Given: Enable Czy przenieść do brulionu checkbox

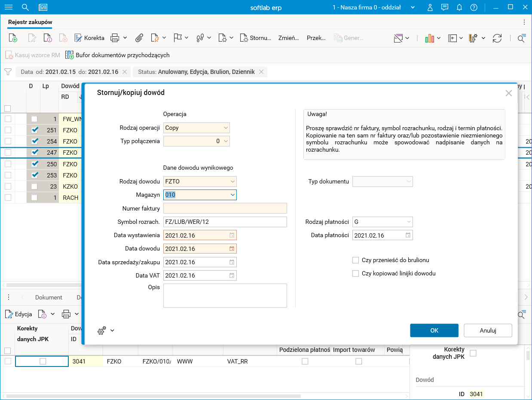Looking at the screenshot, I should point(355,260).
